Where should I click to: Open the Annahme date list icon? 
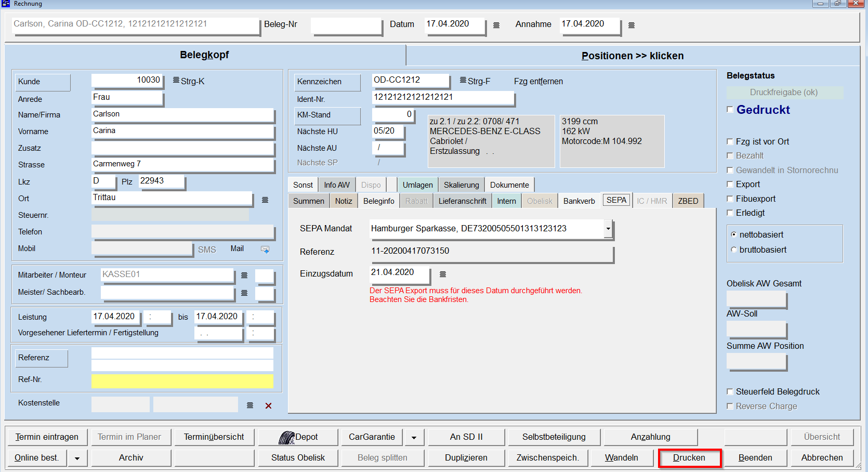tap(632, 25)
